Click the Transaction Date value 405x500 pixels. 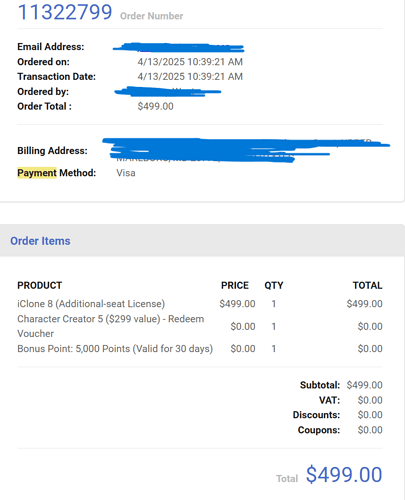coord(190,76)
